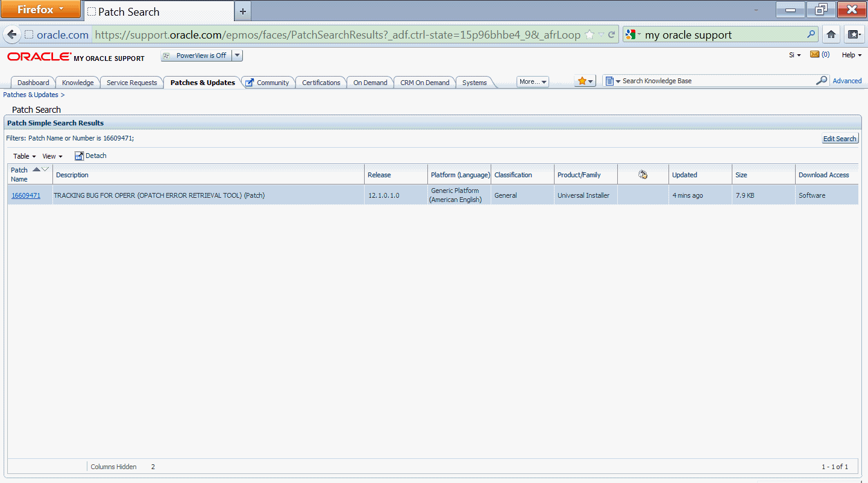Toggle PowerView is Off button
868x483 pixels.
pyautogui.click(x=196, y=55)
